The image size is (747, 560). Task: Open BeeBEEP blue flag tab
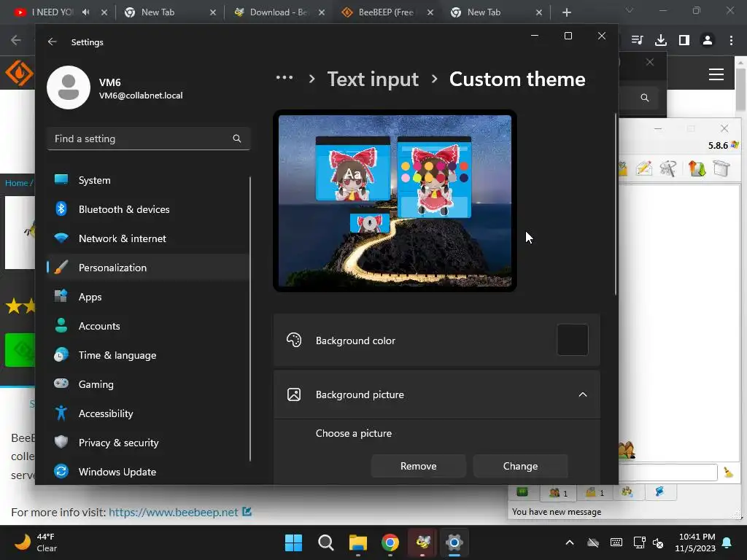coord(659,492)
